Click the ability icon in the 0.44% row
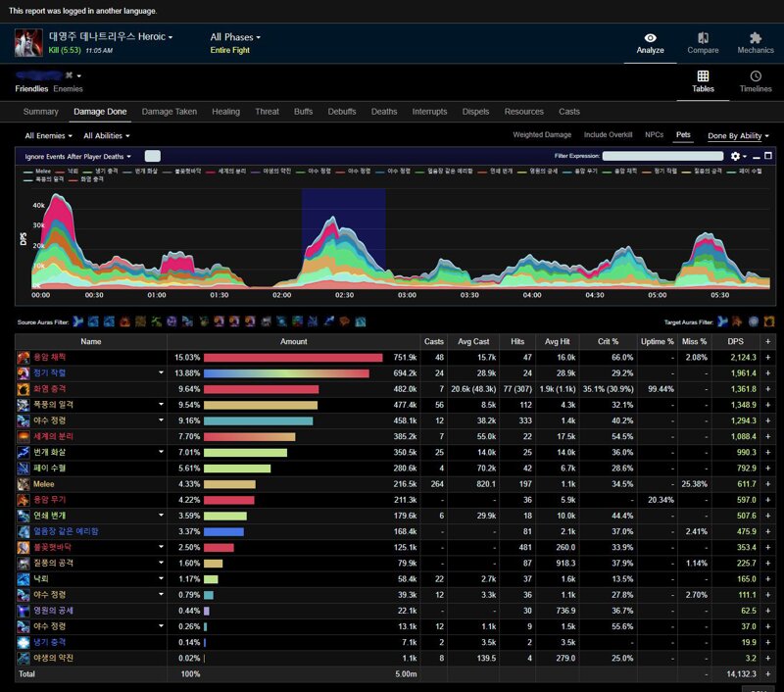The image size is (784, 692). [x=24, y=611]
